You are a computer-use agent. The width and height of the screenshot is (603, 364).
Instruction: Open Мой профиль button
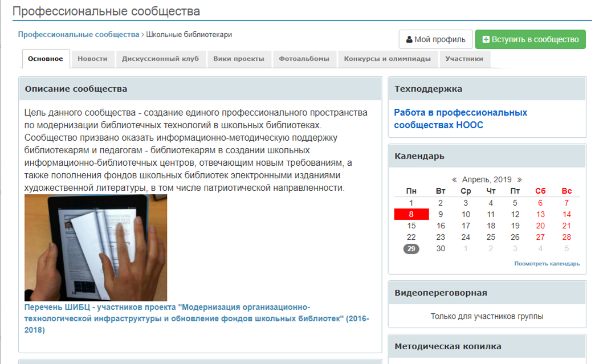[x=435, y=39]
